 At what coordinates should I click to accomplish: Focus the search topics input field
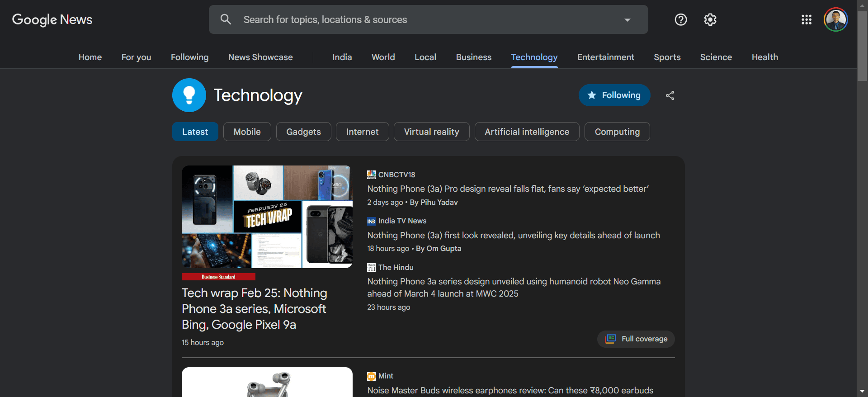pos(428,19)
